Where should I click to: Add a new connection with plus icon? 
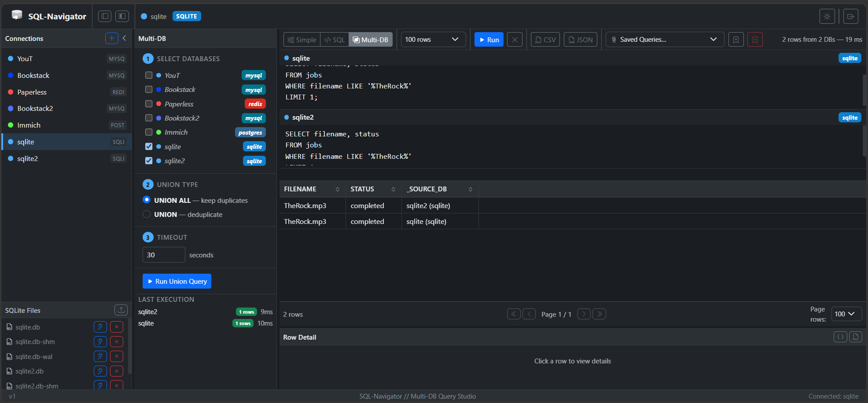click(x=112, y=38)
